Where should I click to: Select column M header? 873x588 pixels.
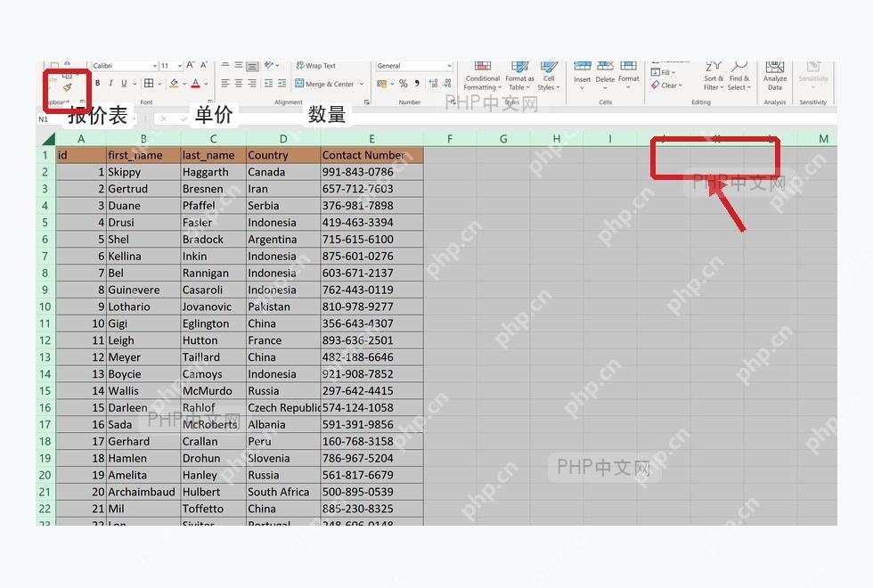pos(823,139)
